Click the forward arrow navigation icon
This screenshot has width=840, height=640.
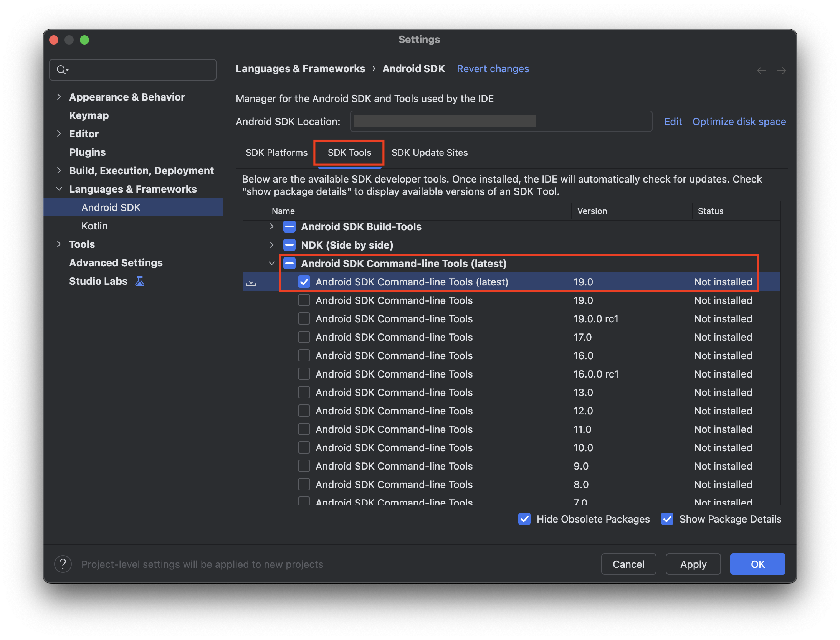tap(781, 70)
